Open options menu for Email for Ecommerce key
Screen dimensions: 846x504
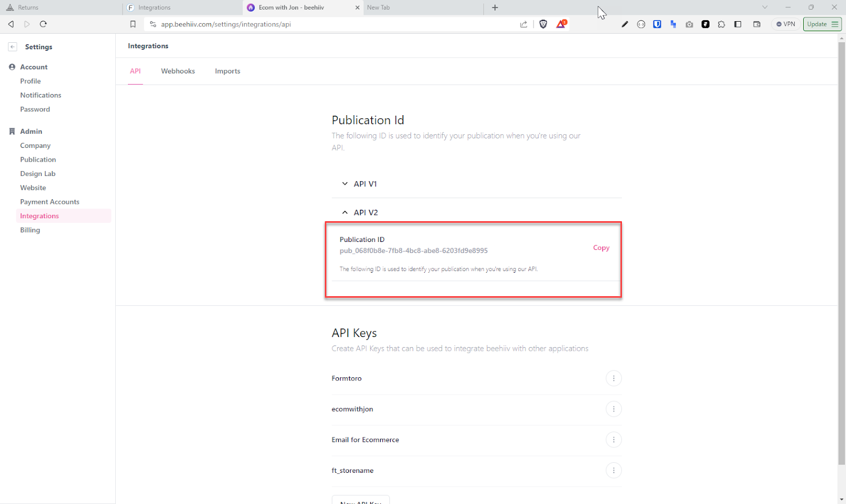click(x=613, y=440)
